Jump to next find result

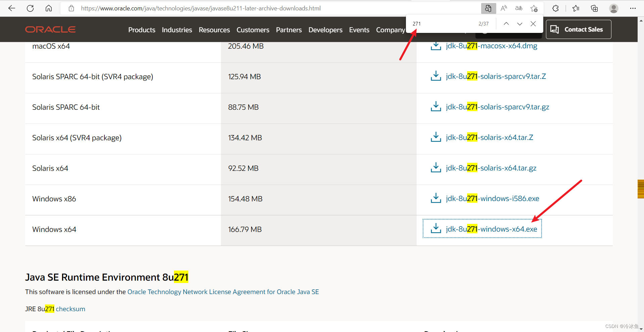pos(520,23)
